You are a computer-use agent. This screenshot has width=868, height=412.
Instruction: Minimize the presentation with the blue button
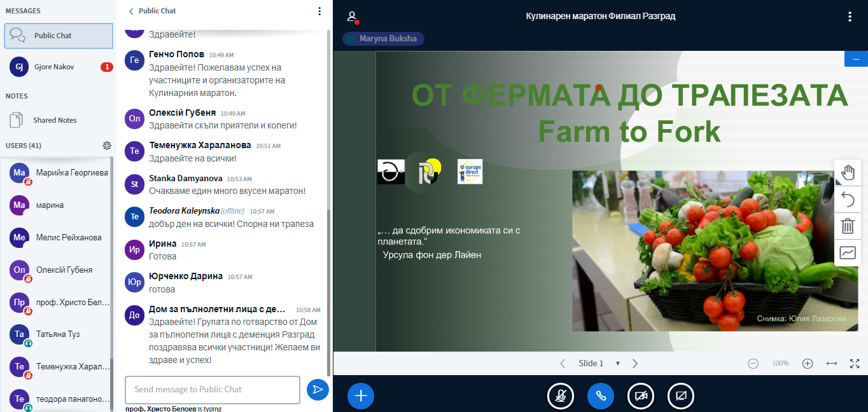(856, 58)
